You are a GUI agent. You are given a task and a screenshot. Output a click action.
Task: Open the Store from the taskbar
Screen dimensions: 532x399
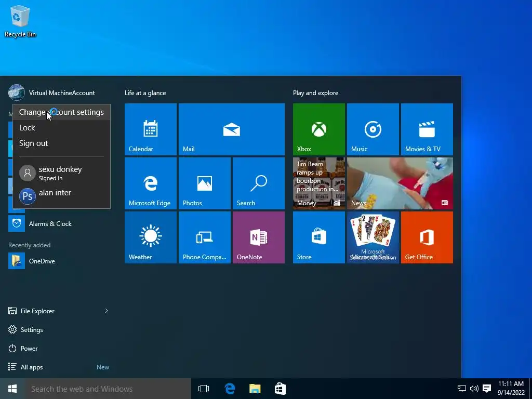tap(280, 389)
